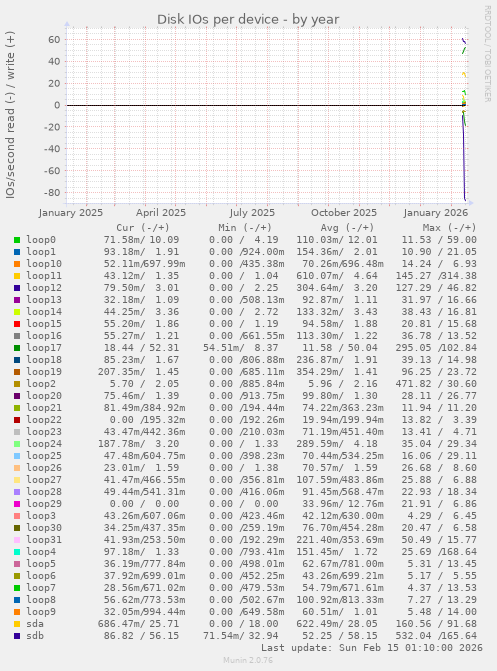
Task: Click the 'Cur (-/+)' column header
Action: click(x=143, y=228)
